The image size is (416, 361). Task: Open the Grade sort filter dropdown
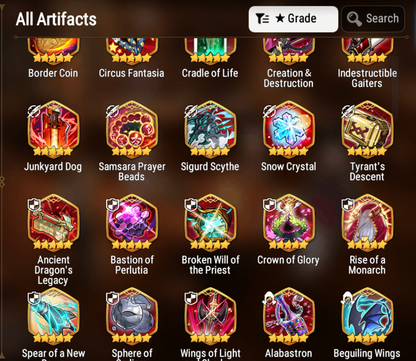(293, 19)
